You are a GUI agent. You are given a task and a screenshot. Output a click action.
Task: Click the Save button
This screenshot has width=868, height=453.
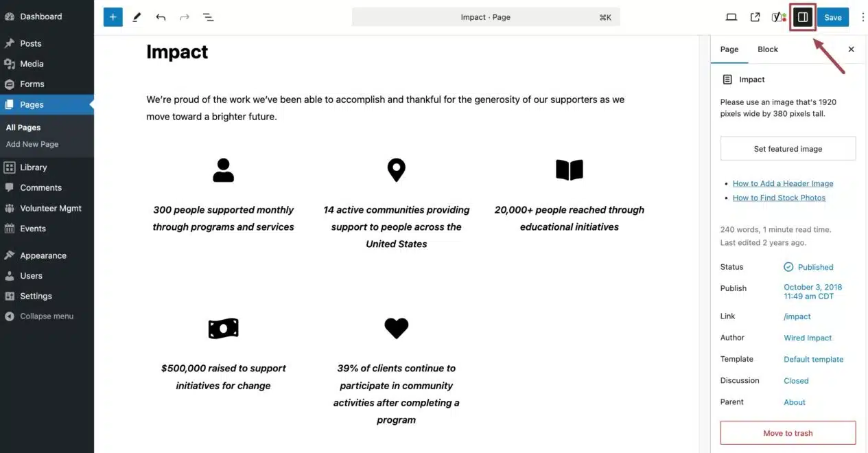[832, 17]
